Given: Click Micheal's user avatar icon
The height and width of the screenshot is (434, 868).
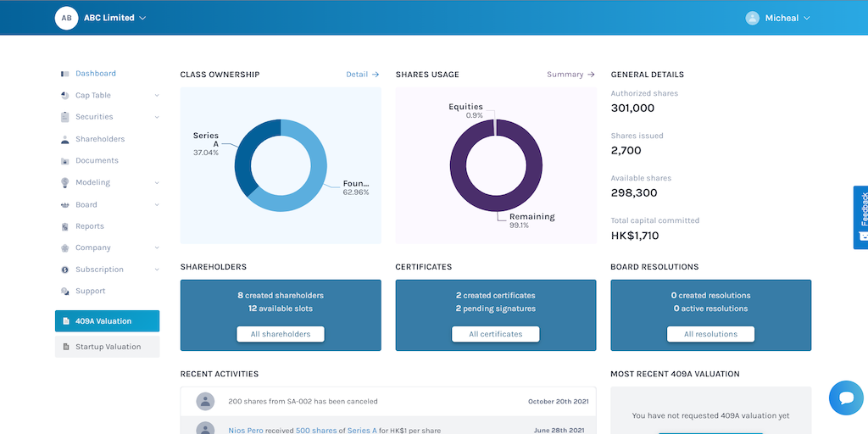Looking at the screenshot, I should (x=753, y=18).
